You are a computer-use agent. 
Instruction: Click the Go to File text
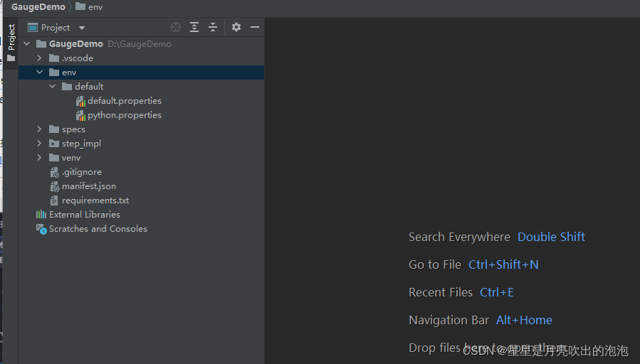435,264
